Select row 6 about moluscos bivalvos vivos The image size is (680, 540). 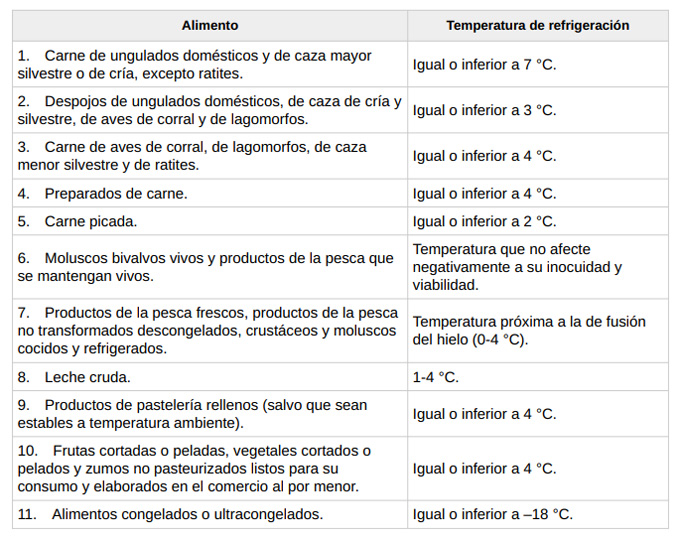(205, 267)
